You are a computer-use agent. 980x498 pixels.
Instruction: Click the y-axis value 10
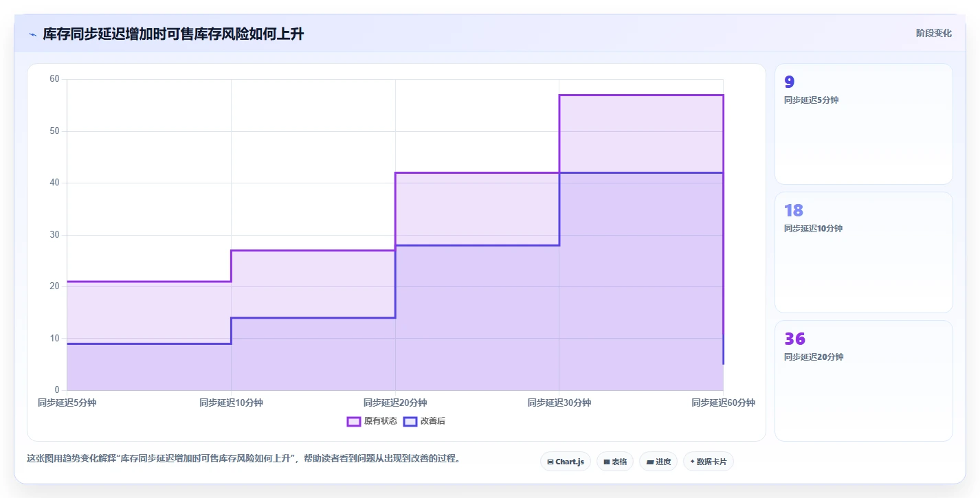(54, 339)
